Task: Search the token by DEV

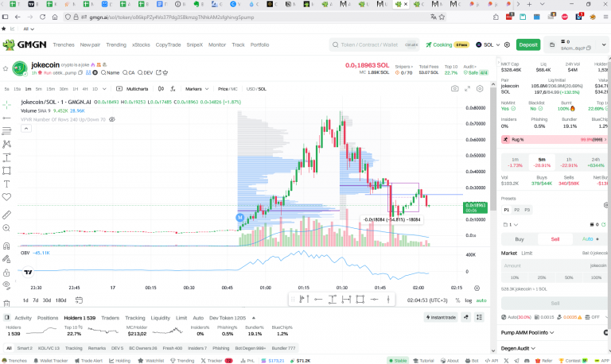Action: point(145,73)
